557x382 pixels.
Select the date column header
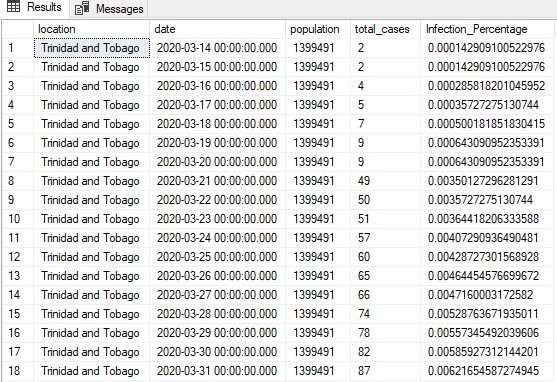[x=217, y=29]
